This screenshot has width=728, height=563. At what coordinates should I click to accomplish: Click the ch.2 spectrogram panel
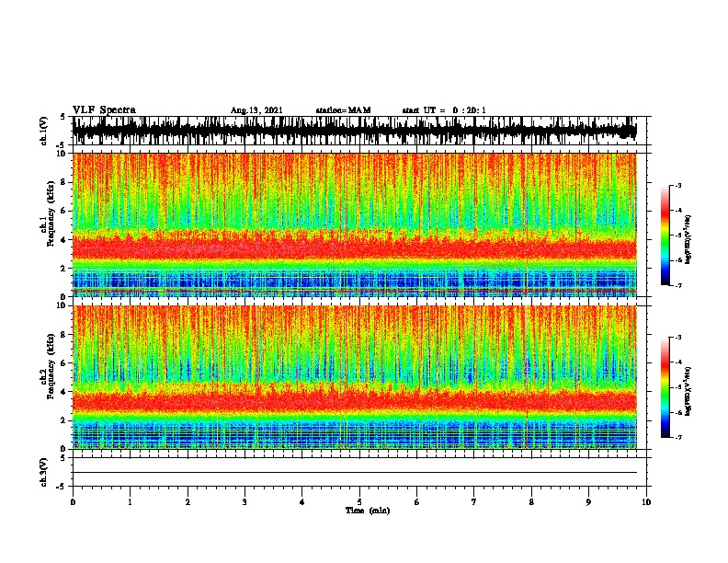click(354, 377)
